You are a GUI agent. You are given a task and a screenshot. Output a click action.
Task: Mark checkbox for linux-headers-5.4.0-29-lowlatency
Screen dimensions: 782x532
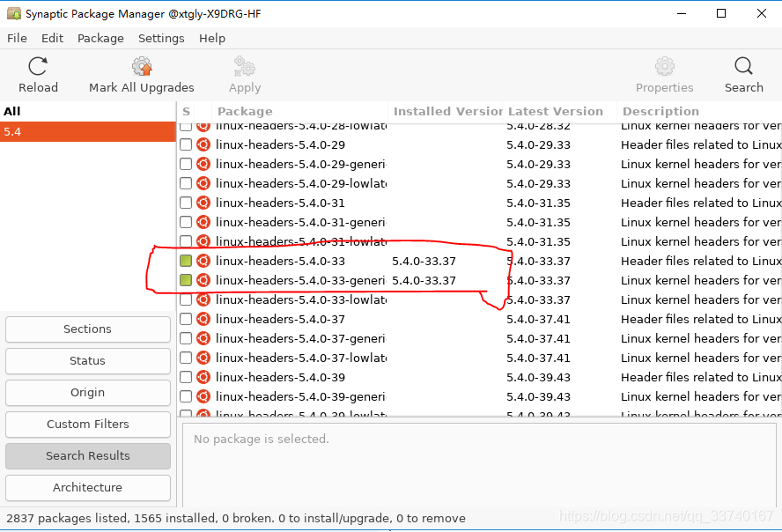click(186, 183)
